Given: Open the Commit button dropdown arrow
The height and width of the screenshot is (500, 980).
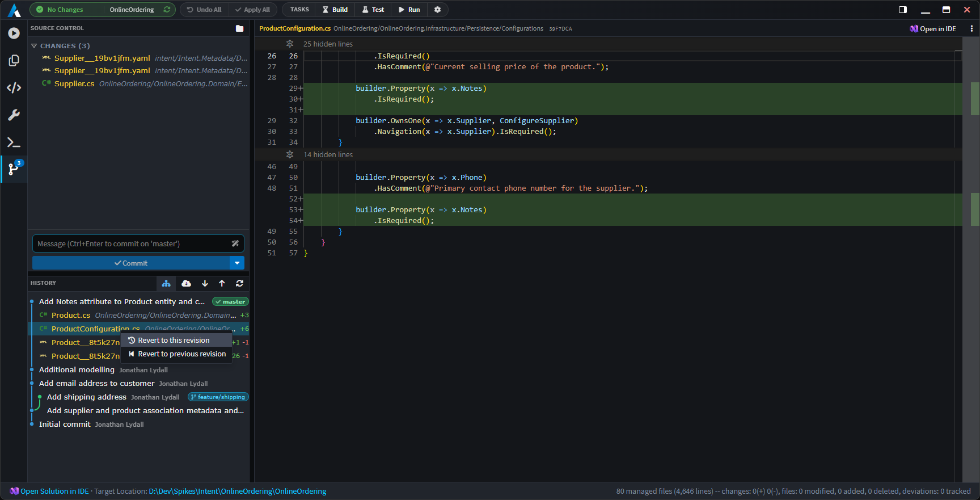Looking at the screenshot, I should (x=237, y=263).
